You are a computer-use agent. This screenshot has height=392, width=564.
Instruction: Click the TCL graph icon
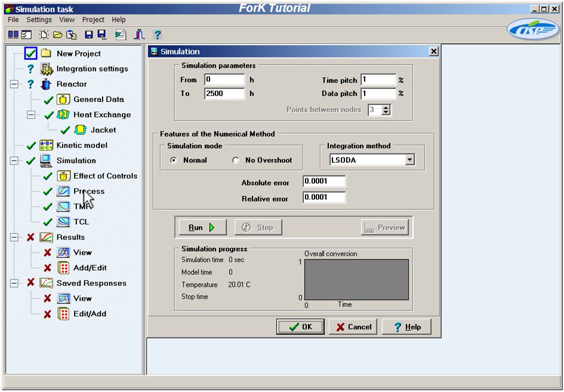pyautogui.click(x=63, y=222)
